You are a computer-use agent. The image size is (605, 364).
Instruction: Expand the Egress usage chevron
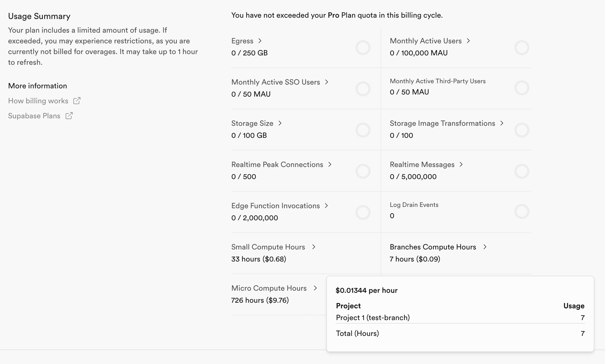260,41
